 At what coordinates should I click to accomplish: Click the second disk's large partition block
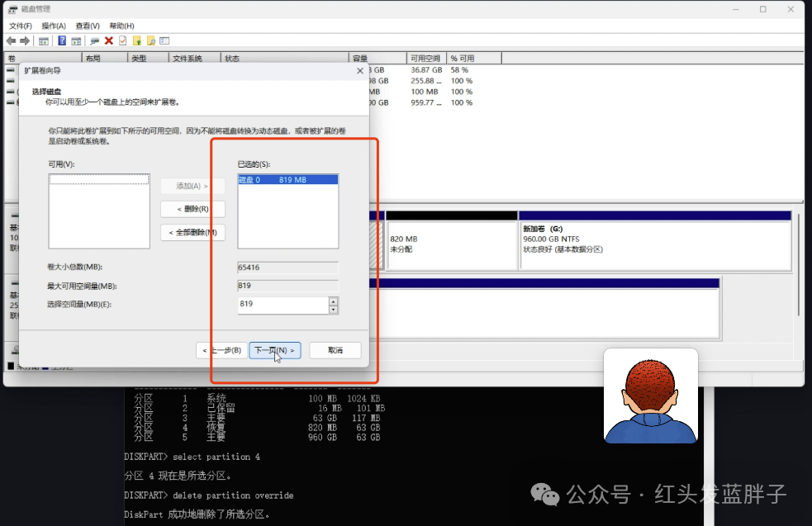(x=544, y=309)
